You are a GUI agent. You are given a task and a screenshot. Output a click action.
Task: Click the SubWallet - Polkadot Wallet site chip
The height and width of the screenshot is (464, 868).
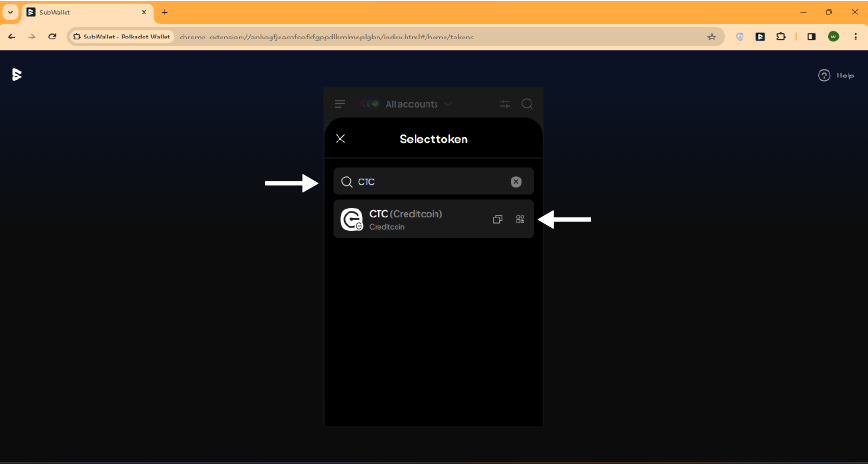coord(122,37)
